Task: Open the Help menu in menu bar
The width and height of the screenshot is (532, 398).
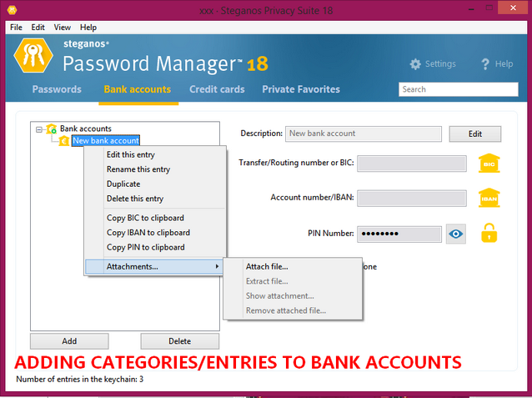Action: click(88, 28)
